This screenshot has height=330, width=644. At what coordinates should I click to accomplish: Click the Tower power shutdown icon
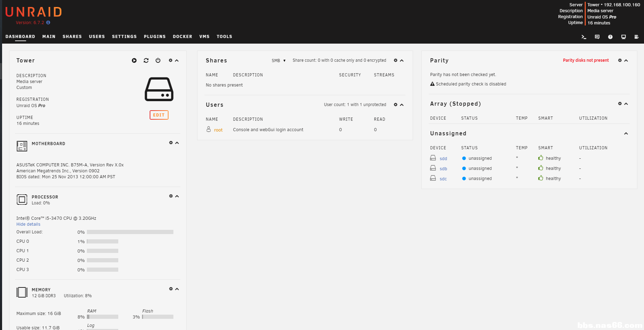tap(158, 61)
